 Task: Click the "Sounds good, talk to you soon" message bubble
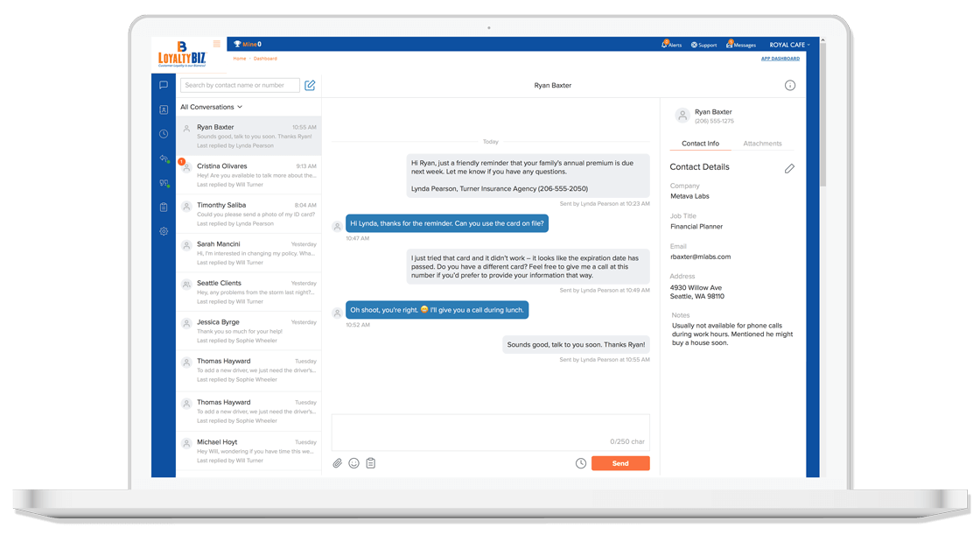pyautogui.click(x=577, y=345)
